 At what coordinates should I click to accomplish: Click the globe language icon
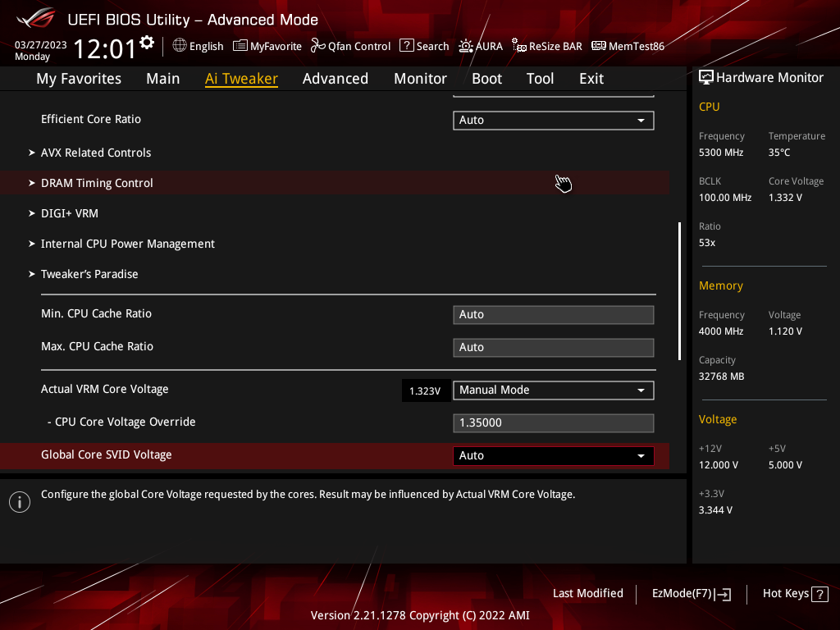pos(180,46)
